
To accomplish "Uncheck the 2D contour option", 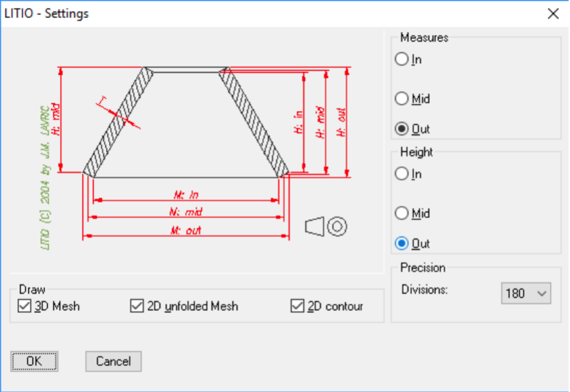I will point(297,306).
